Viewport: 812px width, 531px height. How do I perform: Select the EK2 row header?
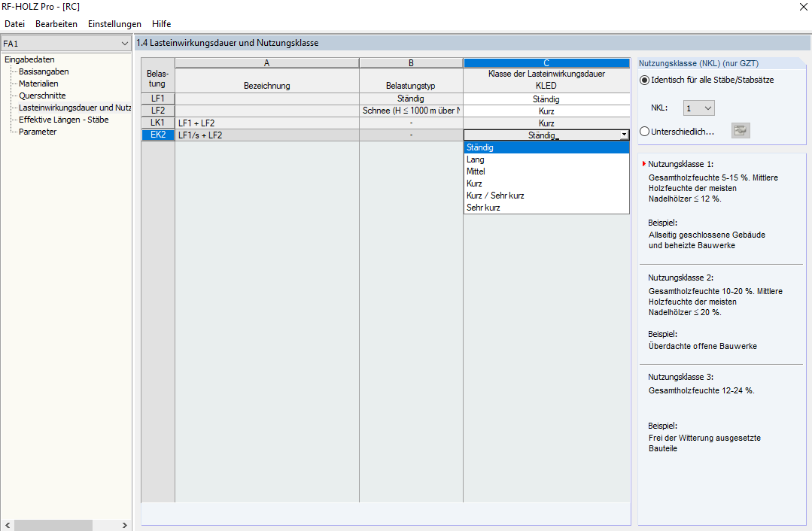click(x=158, y=135)
